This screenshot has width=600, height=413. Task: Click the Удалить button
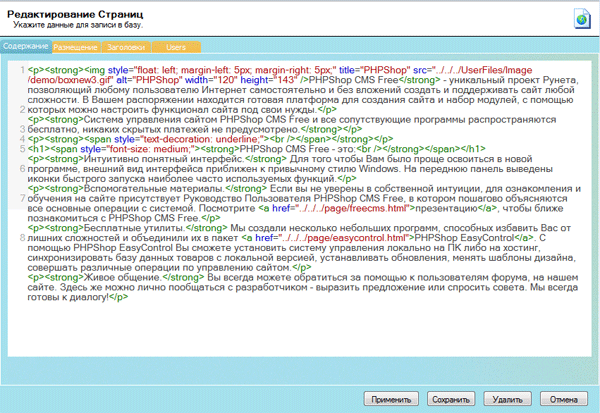[507, 399]
